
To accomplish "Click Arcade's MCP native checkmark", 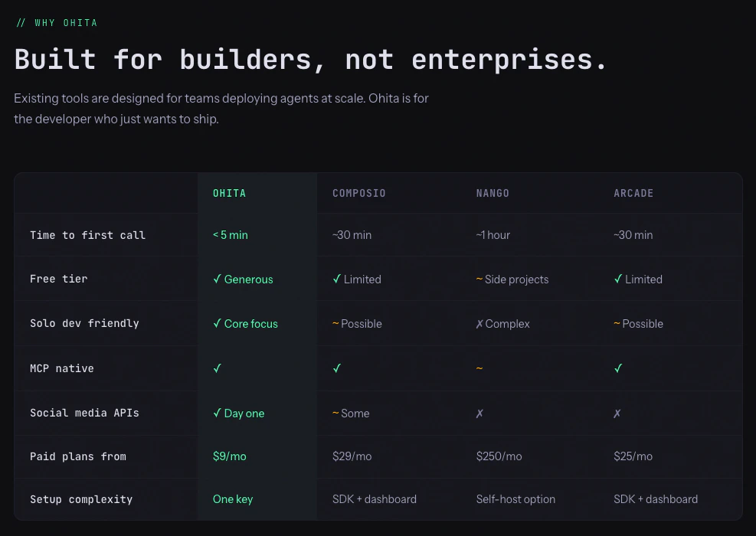I will pos(617,368).
